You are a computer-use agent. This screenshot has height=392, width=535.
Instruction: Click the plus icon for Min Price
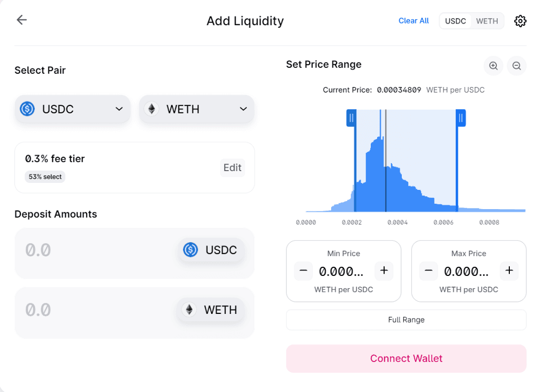pos(384,271)
